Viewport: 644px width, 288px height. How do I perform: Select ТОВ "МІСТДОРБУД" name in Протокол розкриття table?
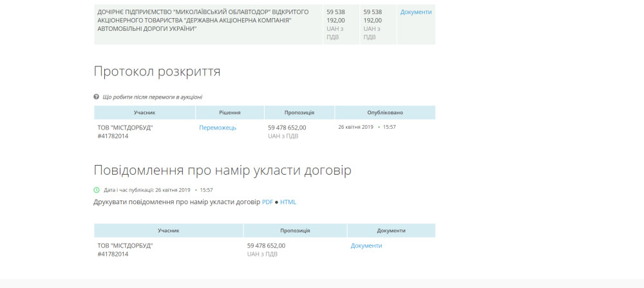click(125, 128)
